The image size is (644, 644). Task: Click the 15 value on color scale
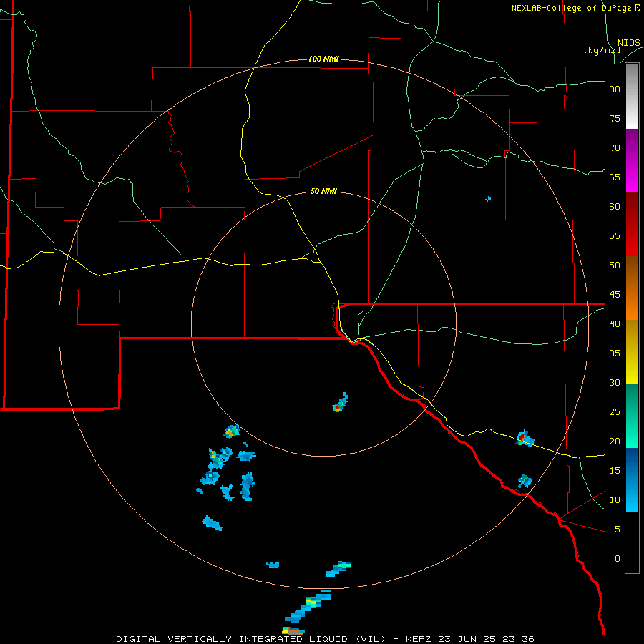(615, 471)
